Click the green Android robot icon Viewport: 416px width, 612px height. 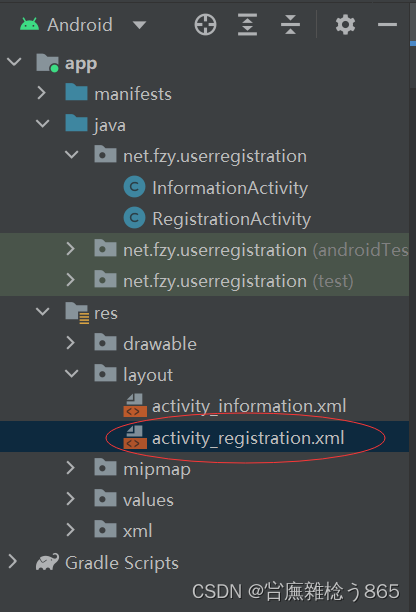30,25
